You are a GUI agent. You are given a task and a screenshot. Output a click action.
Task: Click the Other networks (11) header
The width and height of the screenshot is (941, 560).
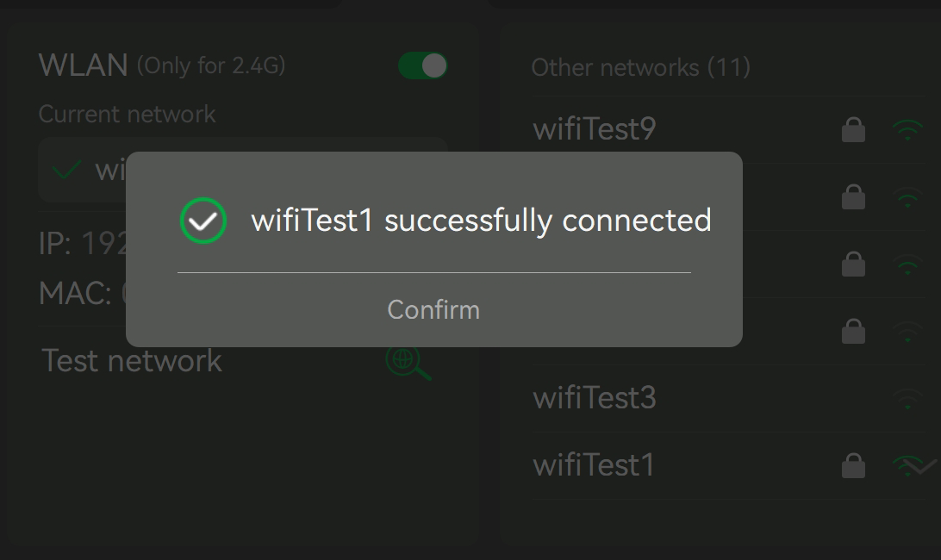coord(641,67)
